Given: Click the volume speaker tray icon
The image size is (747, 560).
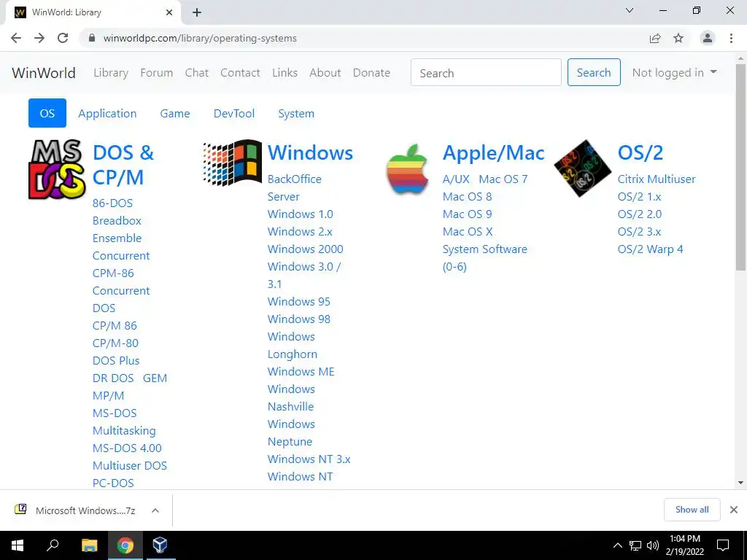Looking at the screenshot, I should point(653,545).
